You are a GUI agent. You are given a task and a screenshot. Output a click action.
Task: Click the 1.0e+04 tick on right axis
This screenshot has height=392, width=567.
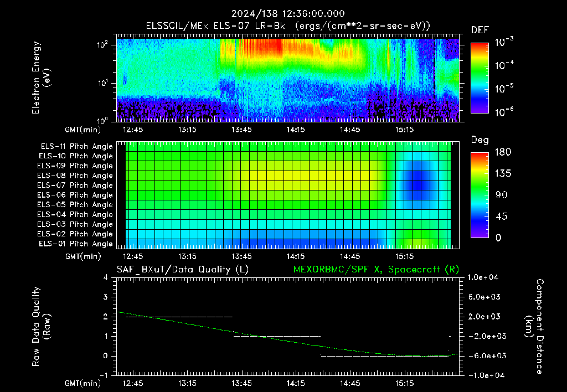[x=483, y=277]
